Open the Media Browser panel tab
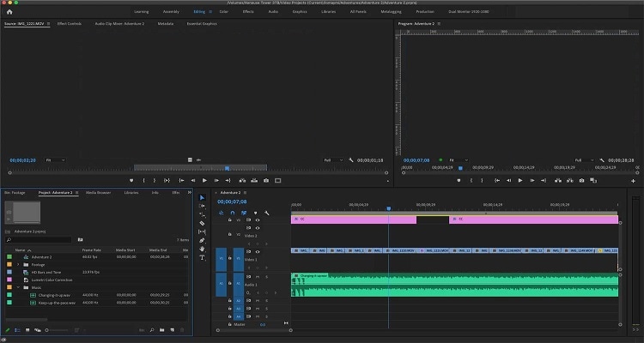This screenshot has width=644, height=343. tap(97, 193)
